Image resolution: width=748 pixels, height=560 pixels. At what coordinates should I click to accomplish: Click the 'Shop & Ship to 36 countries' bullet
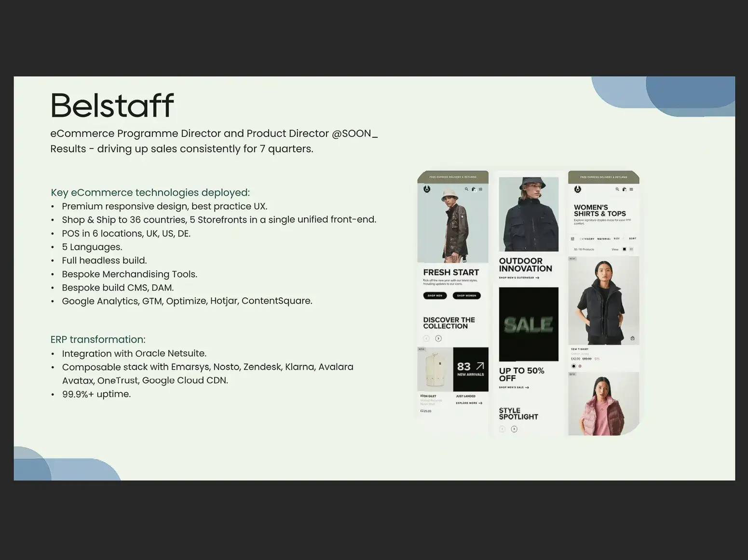[x=219, y=220]
